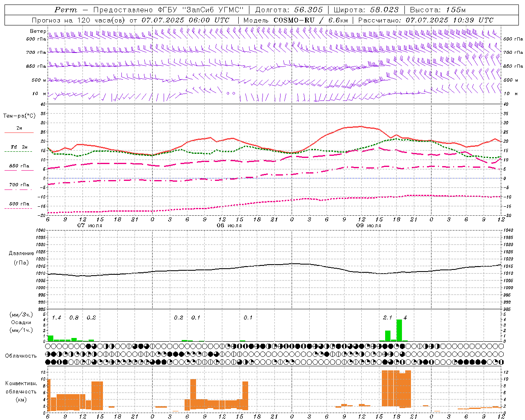This screenshot has width=525, height=420.
Task: Click the '0.8' precipitation amount value
Action: click(74, 317)
